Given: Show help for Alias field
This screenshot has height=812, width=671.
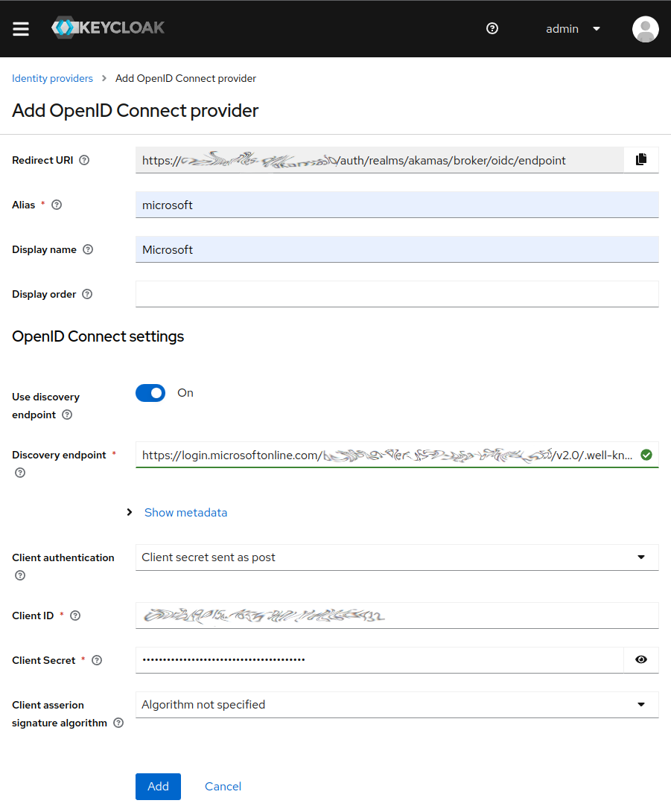Looking at the screenshot, I should point(57,205).
